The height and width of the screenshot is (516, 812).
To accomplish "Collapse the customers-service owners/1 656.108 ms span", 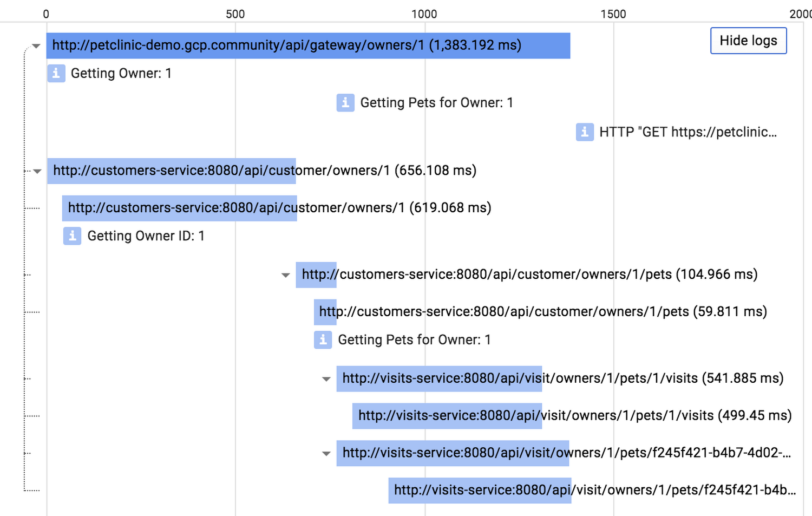I will pos(37,171).
